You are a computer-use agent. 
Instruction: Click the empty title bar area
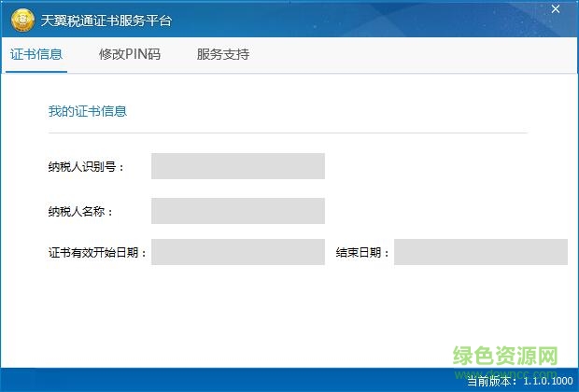click(355, 21)
